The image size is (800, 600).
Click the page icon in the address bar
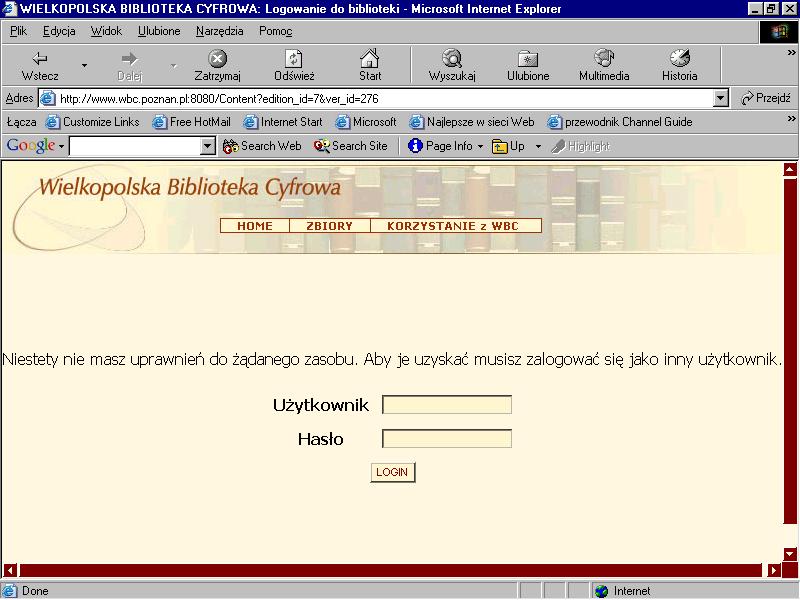point(47,98)
